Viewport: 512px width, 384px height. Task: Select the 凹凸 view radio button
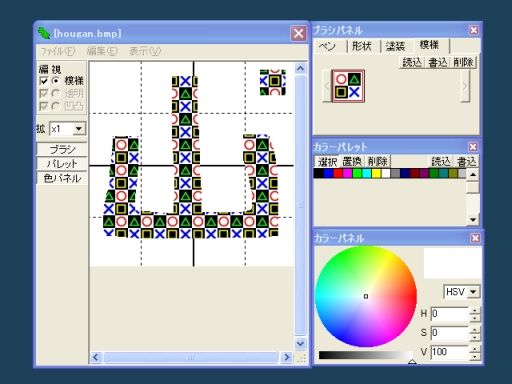click(x=56, y=106)
